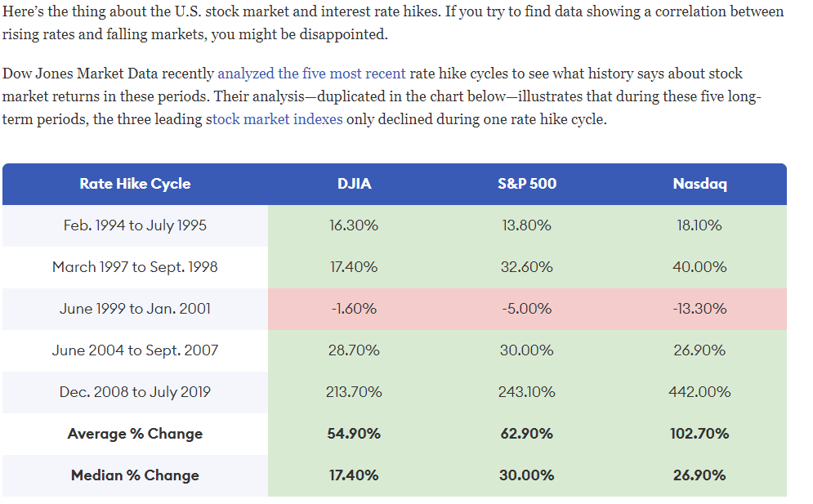Select the "Average % Change" row label
The width and height of the screenshot is (813, 504).
click(135, 434)
